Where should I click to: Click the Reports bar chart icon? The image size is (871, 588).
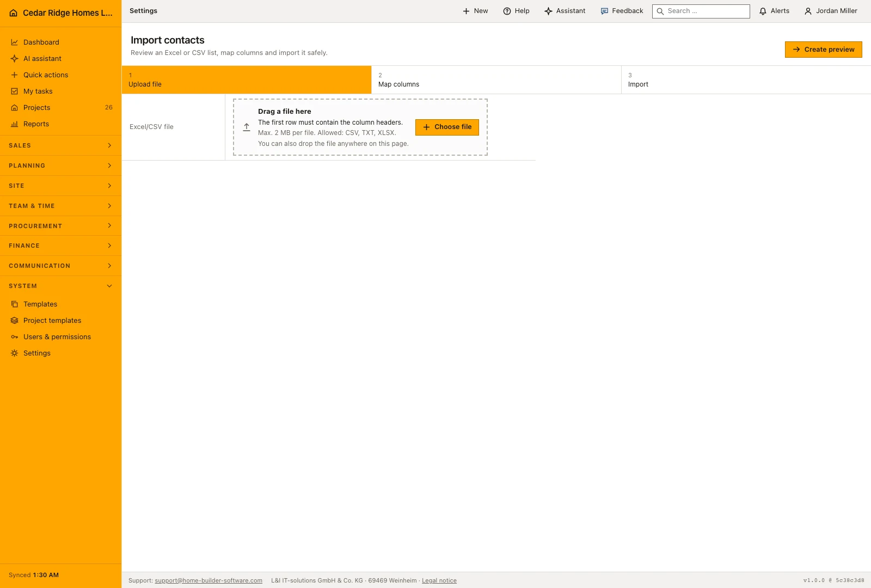coord(15,124)
